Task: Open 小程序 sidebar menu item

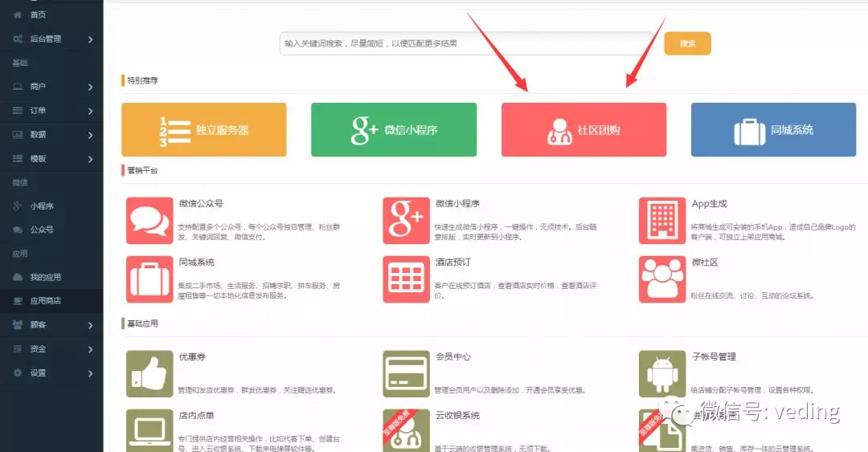Action: (42, 206)
